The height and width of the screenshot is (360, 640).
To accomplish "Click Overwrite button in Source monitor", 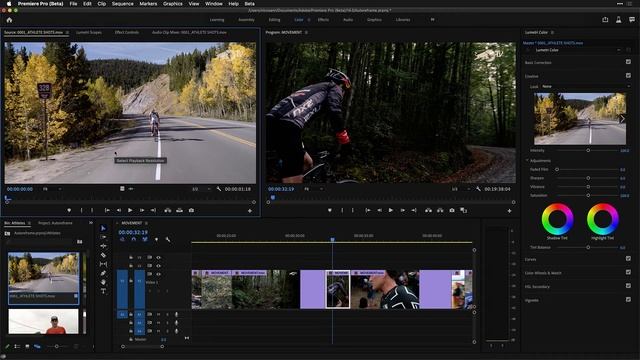I will [x=179, y=210].
